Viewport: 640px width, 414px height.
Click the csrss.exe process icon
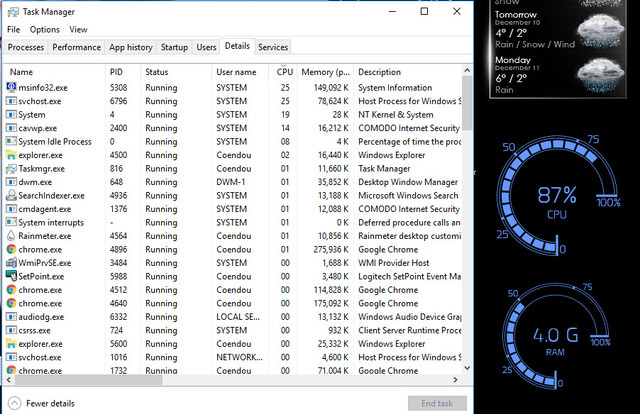coord(11,330)
